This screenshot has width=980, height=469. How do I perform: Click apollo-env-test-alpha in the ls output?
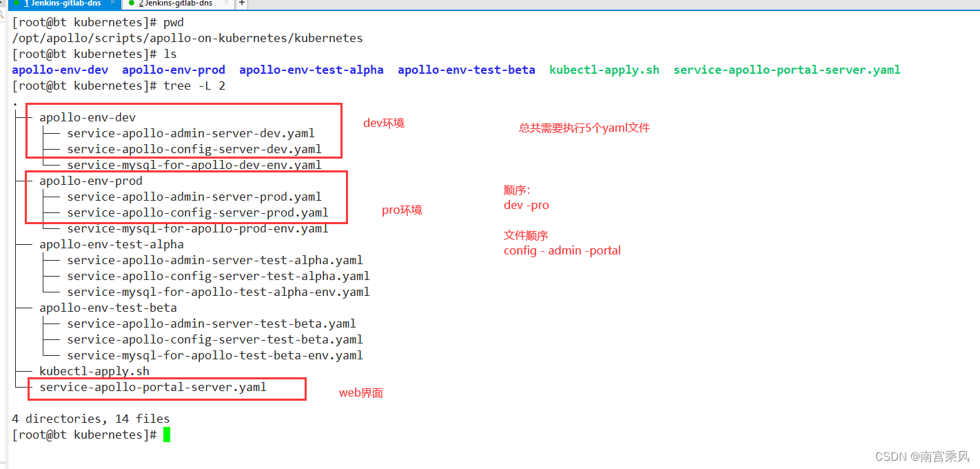(312, 70)
